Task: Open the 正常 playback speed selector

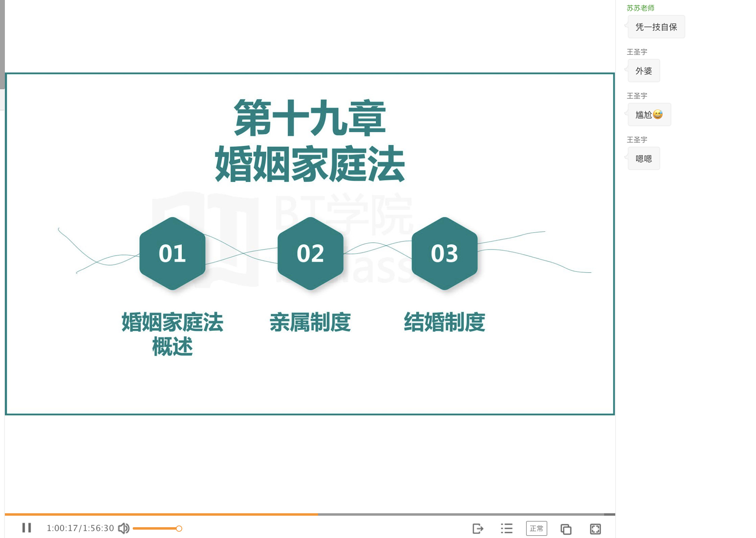Action: pos(537,529)
